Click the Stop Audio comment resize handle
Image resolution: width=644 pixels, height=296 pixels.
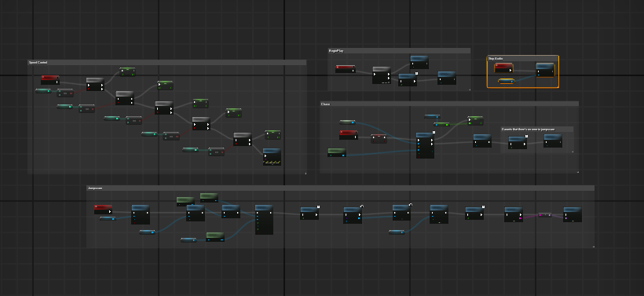pos(558,86)
